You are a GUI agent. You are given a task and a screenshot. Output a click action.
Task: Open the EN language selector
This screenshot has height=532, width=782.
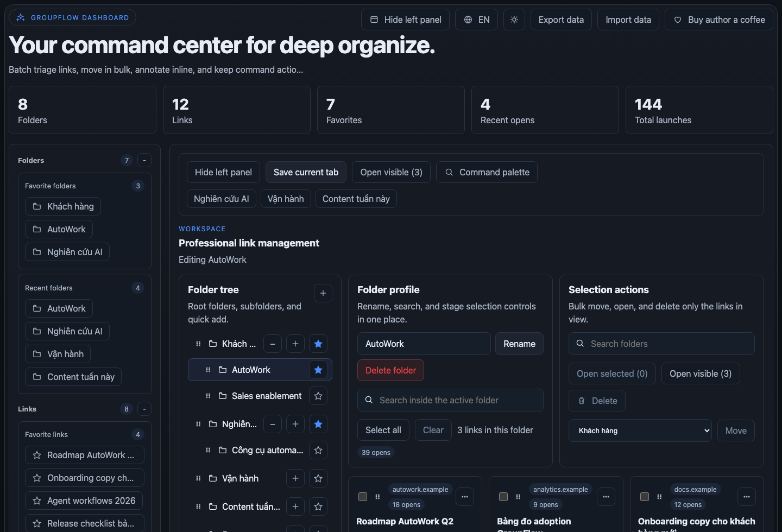(476, 20)
